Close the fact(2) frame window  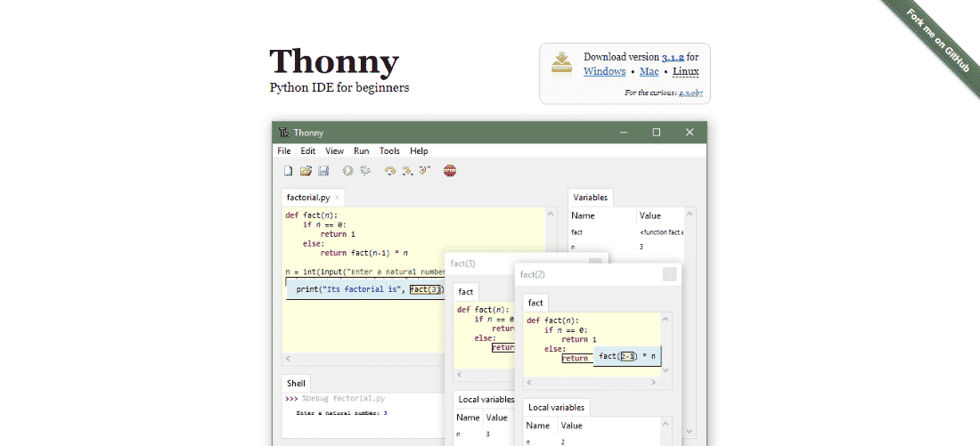click(x=669, y=274)
